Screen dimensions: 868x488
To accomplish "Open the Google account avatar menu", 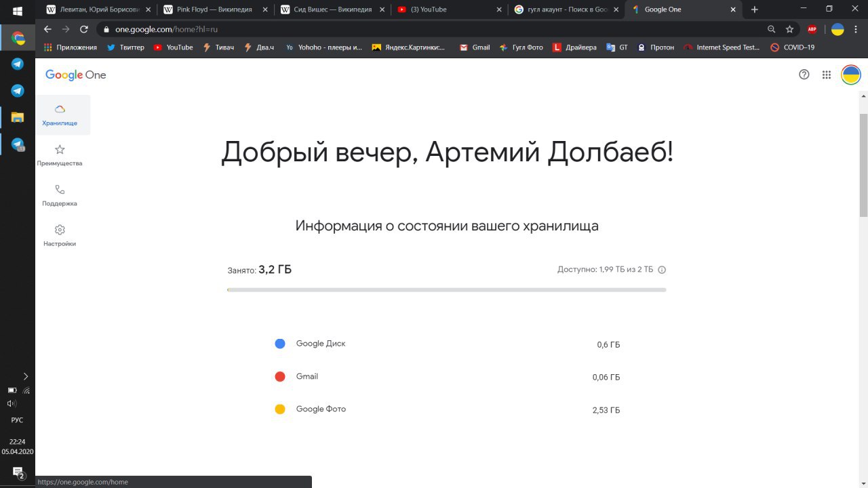I will point(851,75).
